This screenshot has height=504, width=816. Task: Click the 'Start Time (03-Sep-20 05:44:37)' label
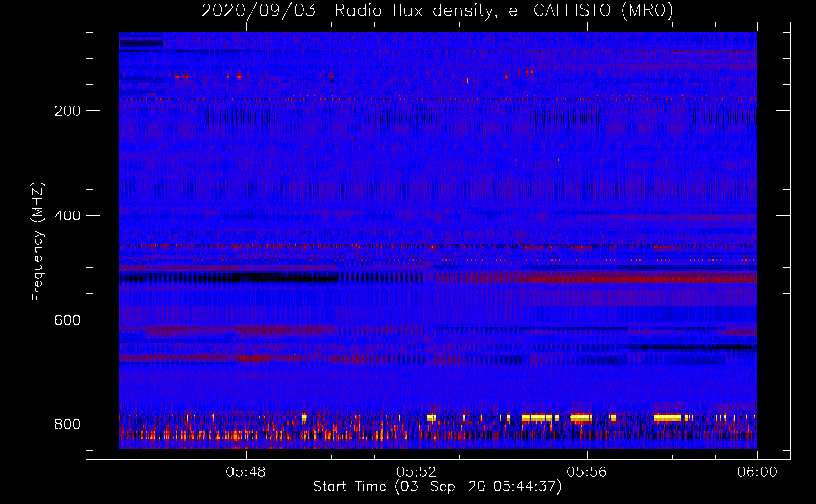coord(437,487)
